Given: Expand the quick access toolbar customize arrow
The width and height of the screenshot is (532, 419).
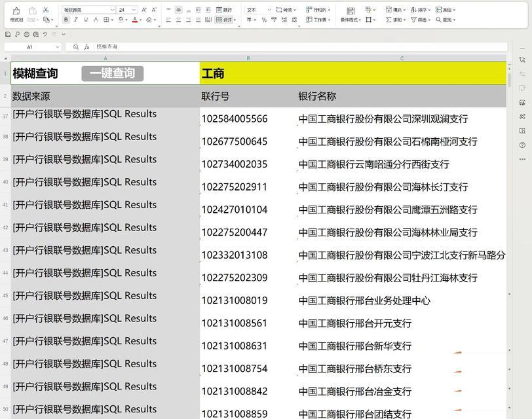Looking at the screenshot, I should pyautogui.click(x=64, y=34).
